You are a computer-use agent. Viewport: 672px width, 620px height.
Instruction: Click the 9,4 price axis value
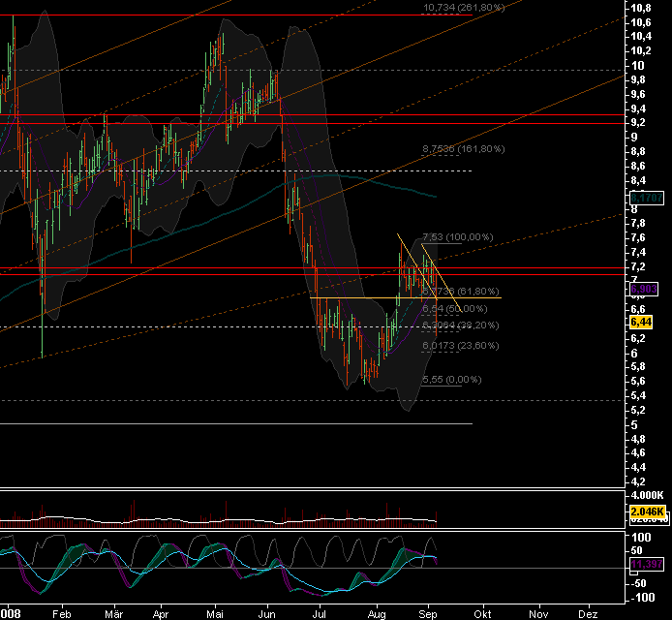638,108
